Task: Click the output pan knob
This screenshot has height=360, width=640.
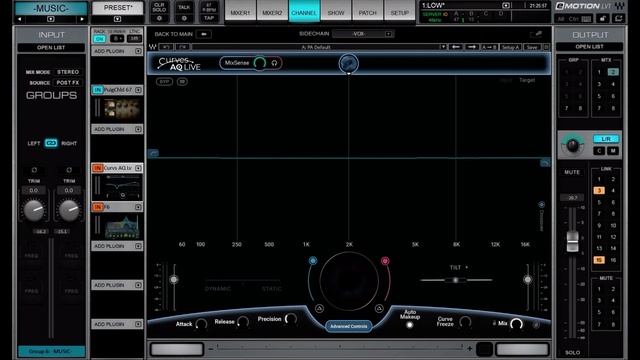Action: coord(572,145)
